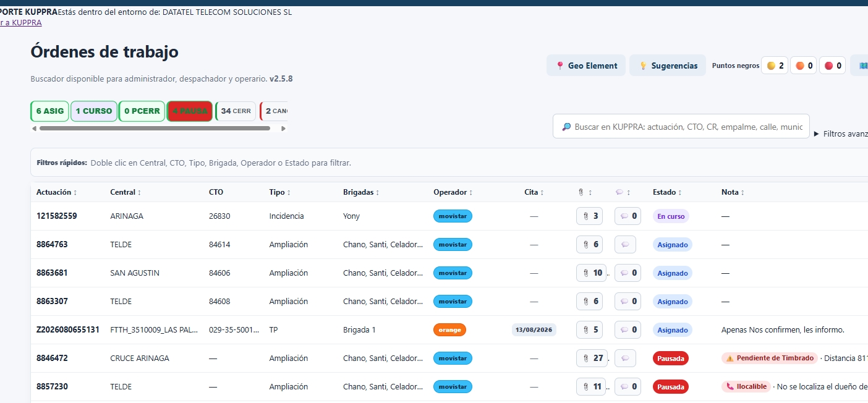Open attachments clip for actuación 8846472

point(592,358)
